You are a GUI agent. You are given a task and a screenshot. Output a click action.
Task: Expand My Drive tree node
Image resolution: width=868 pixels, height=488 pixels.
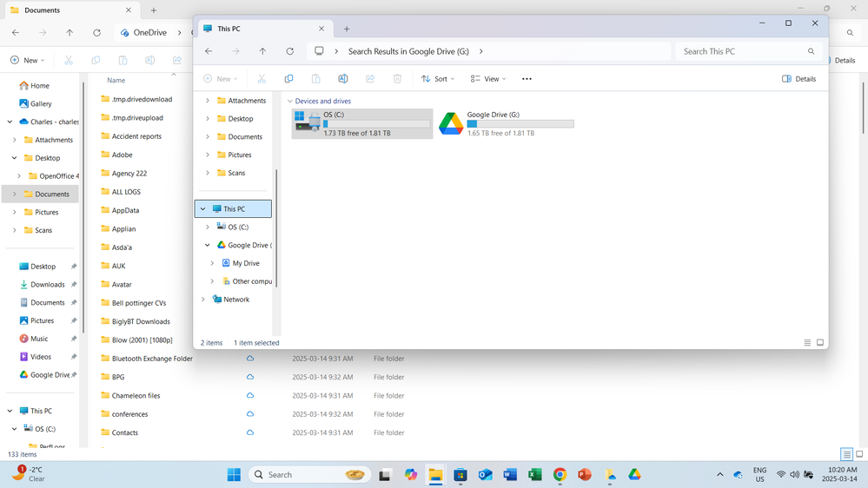pos(212,263)
